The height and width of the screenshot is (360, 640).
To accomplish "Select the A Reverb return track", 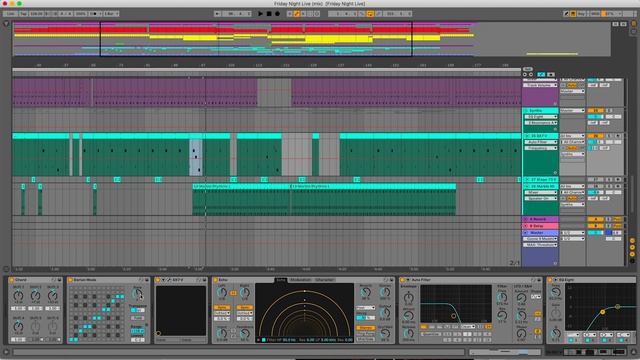I will click(x=541, y=219).
